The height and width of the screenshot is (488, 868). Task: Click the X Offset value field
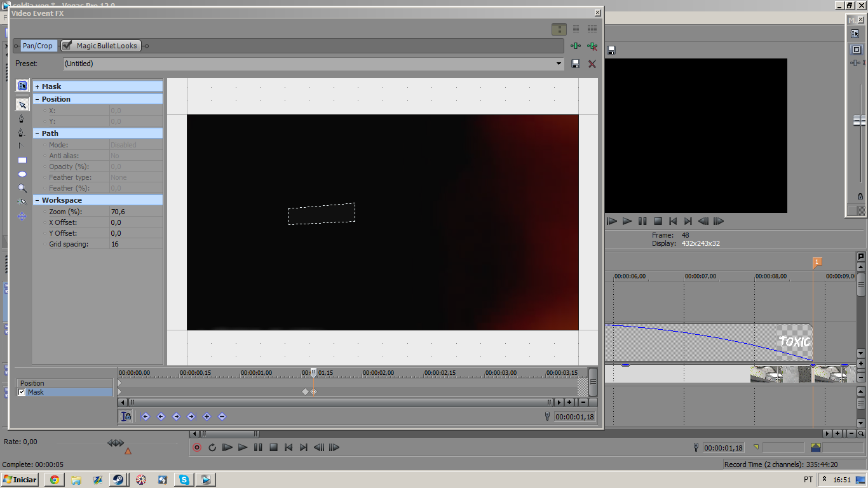(135, 222)
